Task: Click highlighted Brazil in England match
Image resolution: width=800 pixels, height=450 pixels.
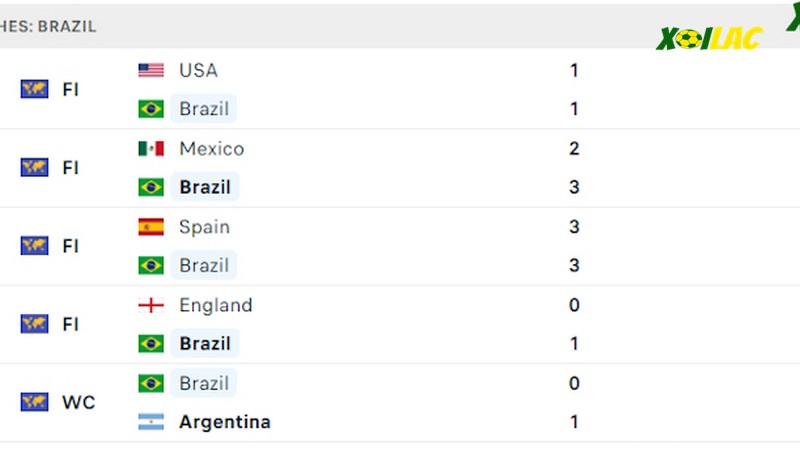Action: (205, 343)
